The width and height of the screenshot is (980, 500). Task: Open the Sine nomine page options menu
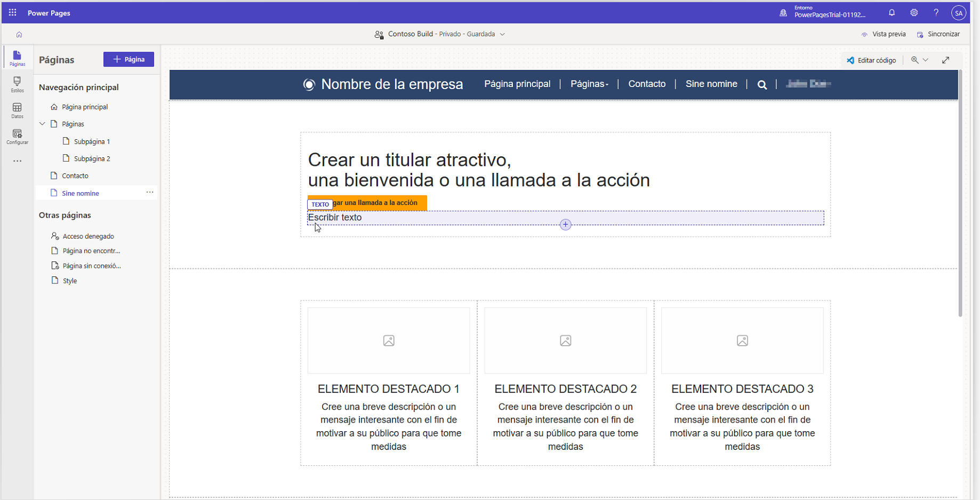click(149, 192)
